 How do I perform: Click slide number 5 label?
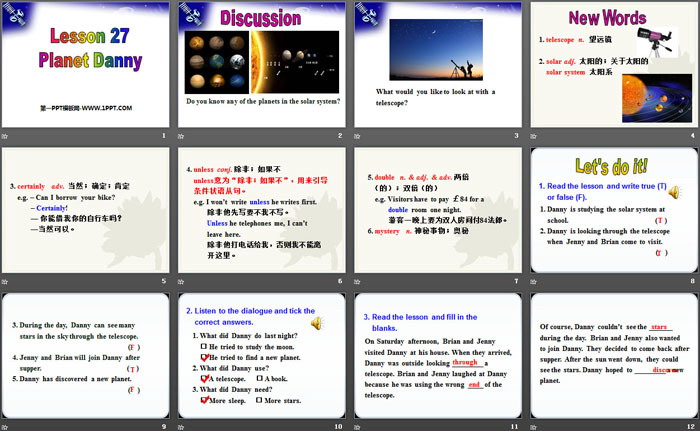[x=163, y=281]
